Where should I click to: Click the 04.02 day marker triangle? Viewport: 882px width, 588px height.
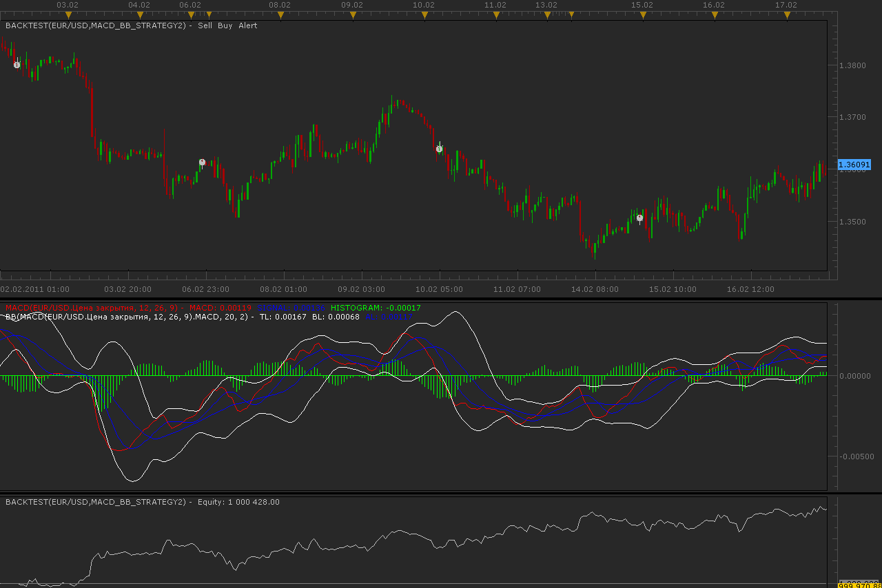pos(140,14)
